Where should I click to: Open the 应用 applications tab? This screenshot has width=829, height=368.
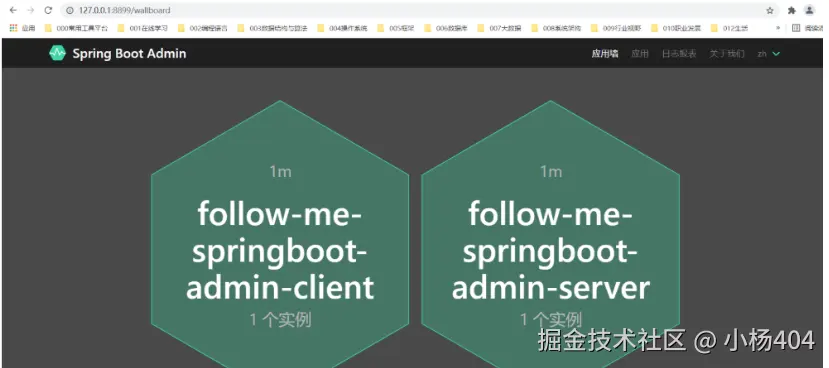(x=640, y=53)
